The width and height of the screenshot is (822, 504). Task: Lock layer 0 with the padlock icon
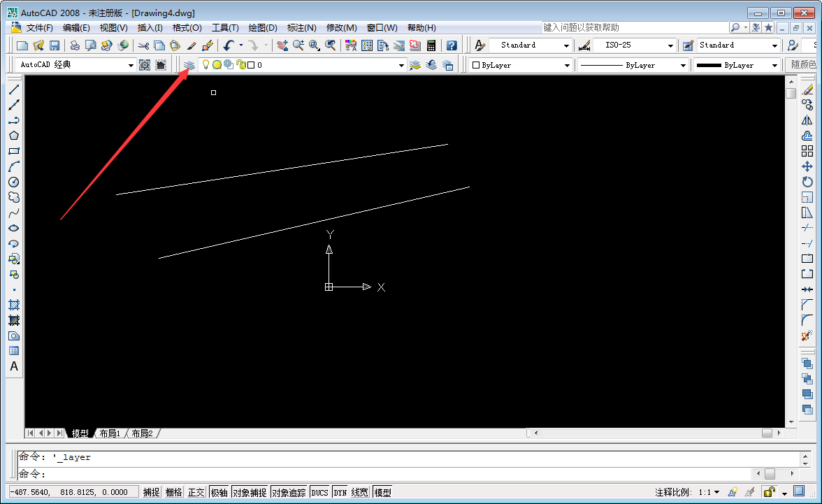[x=239, y=64]
